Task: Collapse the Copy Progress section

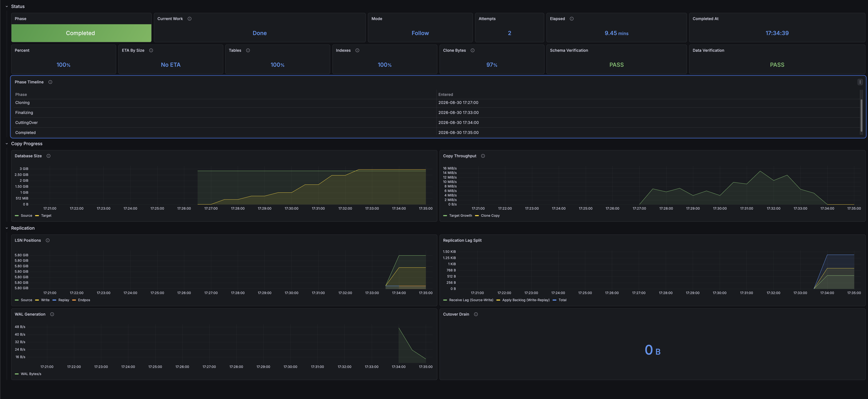Action: pyautogui.click(x=7, y=144)
